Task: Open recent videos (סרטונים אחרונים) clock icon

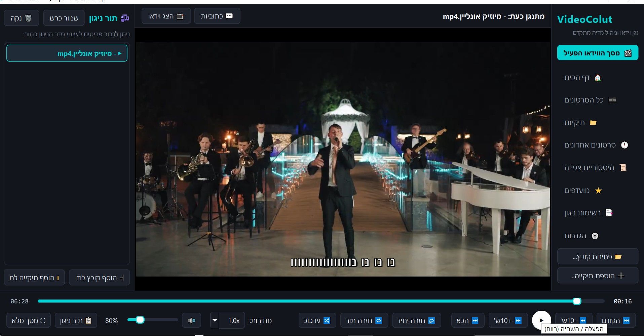Action: 624,145
